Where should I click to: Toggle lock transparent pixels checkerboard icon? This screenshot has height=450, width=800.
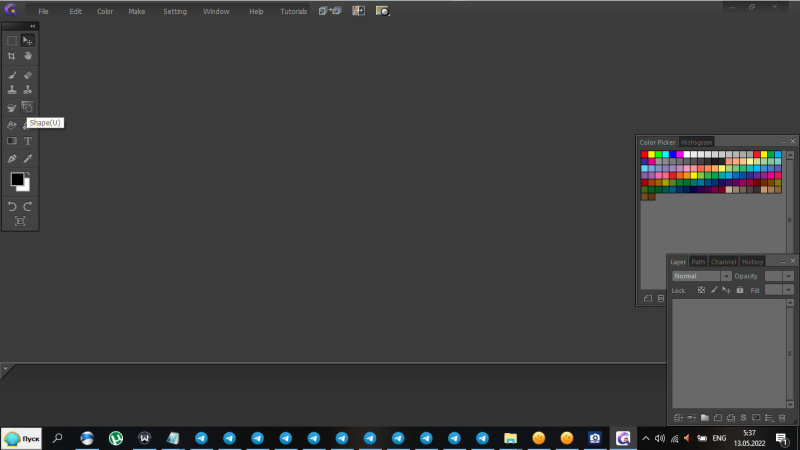coord(701,290)
